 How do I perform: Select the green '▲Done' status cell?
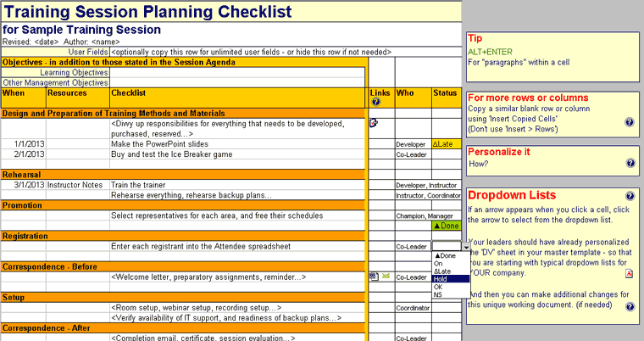pos(446,226)
